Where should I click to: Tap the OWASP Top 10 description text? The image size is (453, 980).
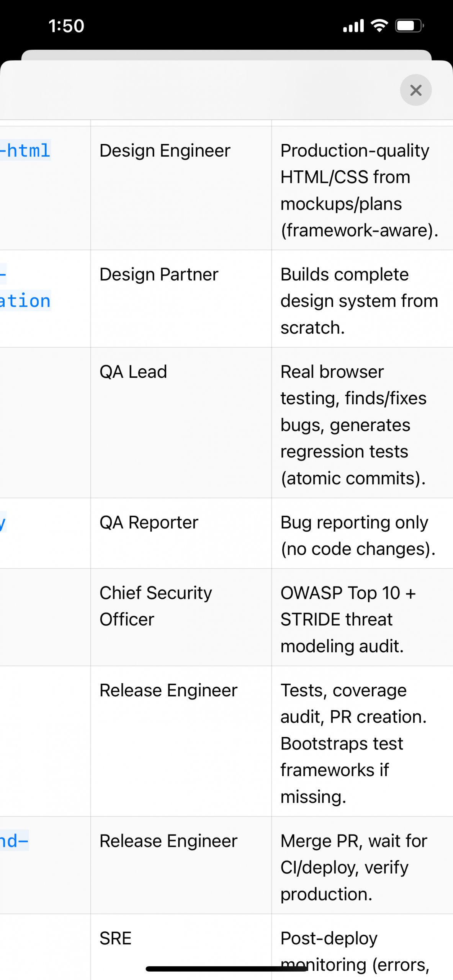click(x=348, y=619)
